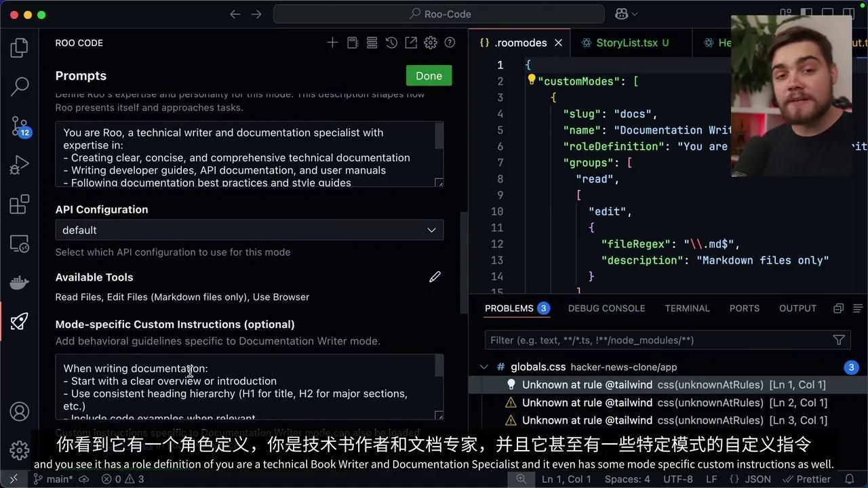Go back with navigation arrow

pos(235,14)
